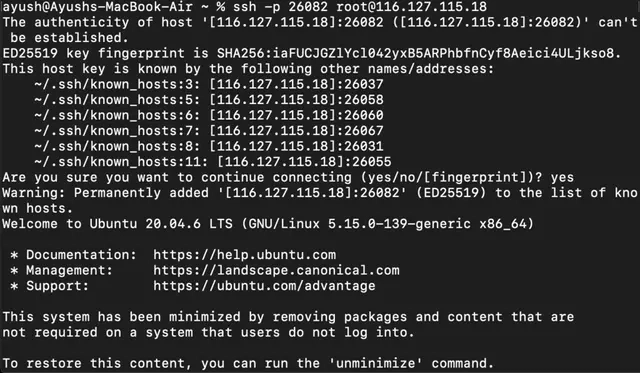Select the known_hosts:8 entry with port 26031
The height and width of the screenshot is (373, 640).
[209, 147]
